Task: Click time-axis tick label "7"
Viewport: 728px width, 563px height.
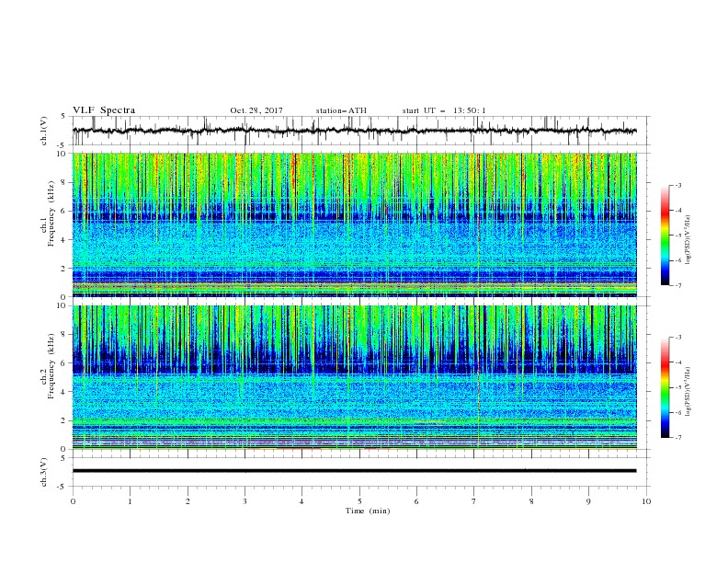Action: (x=474, y=501)
